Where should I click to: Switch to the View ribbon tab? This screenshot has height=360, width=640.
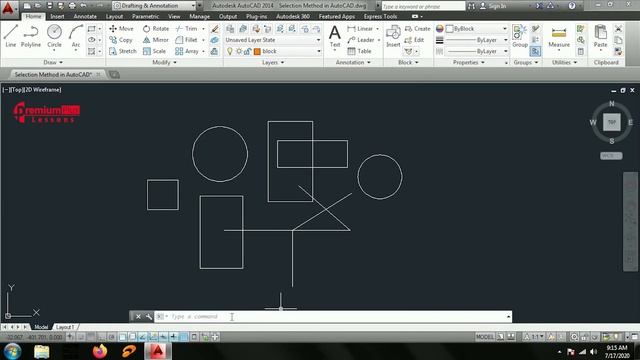tap(174, 16)
